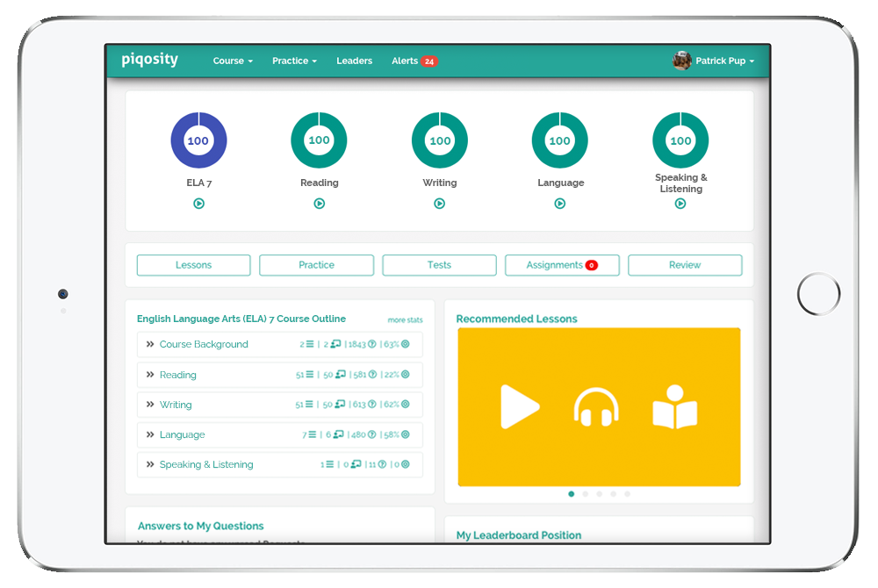The image size is (878, 588).
Task: Open the Leaders menu item
Action: tap(354, 61)
